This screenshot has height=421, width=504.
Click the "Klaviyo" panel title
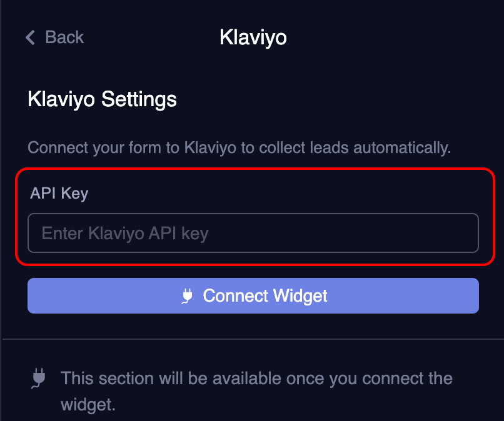(x=253, y=37)
